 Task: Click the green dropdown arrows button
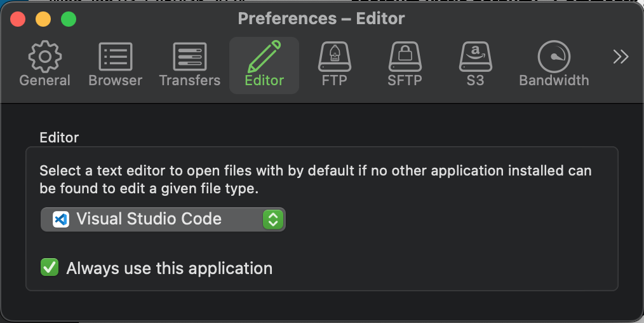[x=273, y=219]
